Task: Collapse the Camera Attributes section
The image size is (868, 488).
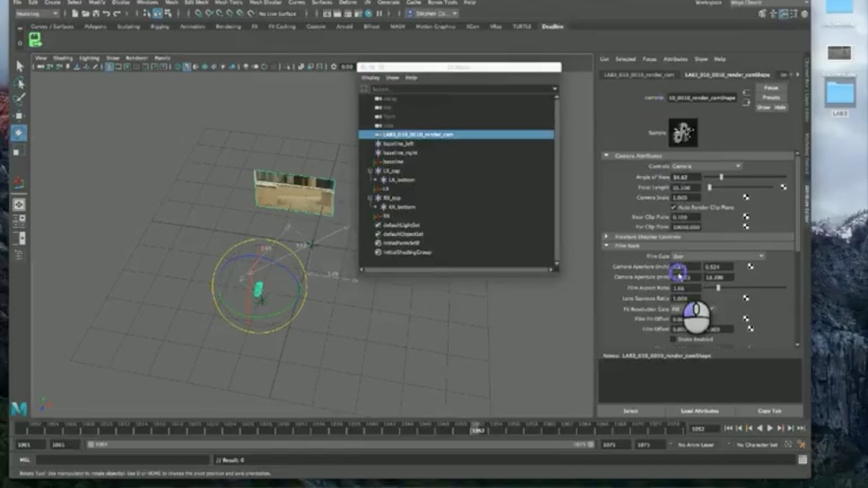Action: [x=606, y=156]
